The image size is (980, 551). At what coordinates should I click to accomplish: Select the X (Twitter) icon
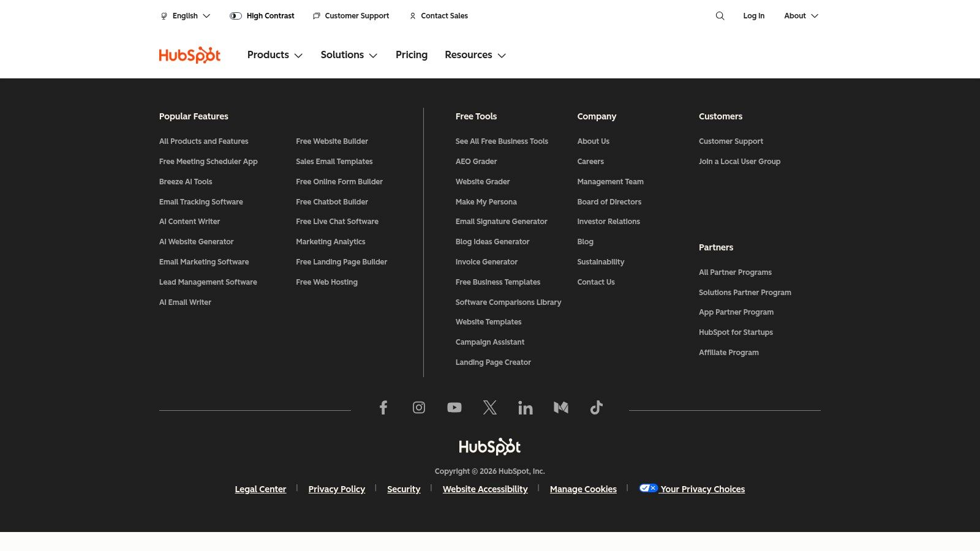(x=490, y=407)
